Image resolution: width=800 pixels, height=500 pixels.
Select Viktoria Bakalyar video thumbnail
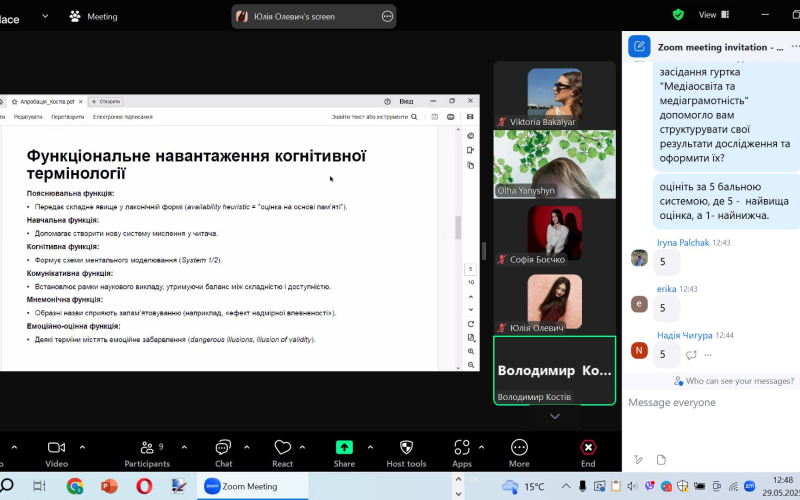coord(555,96)
